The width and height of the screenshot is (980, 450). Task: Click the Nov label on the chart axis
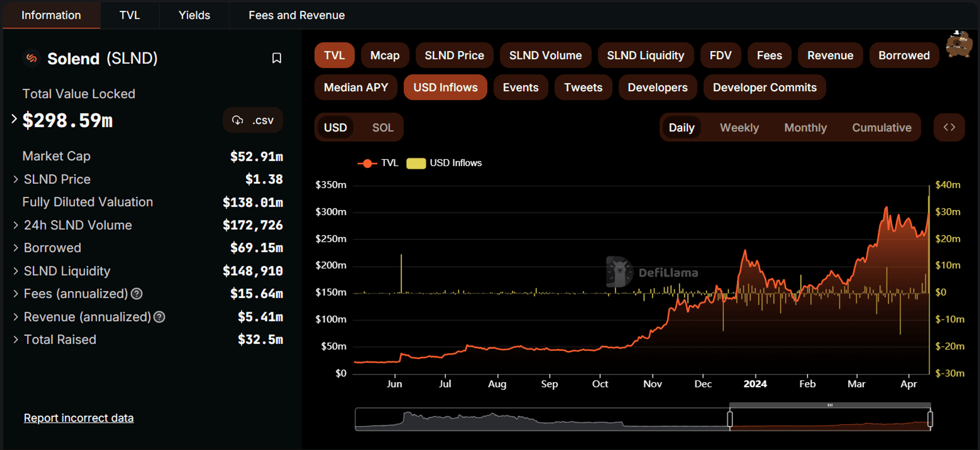(652, 384)
